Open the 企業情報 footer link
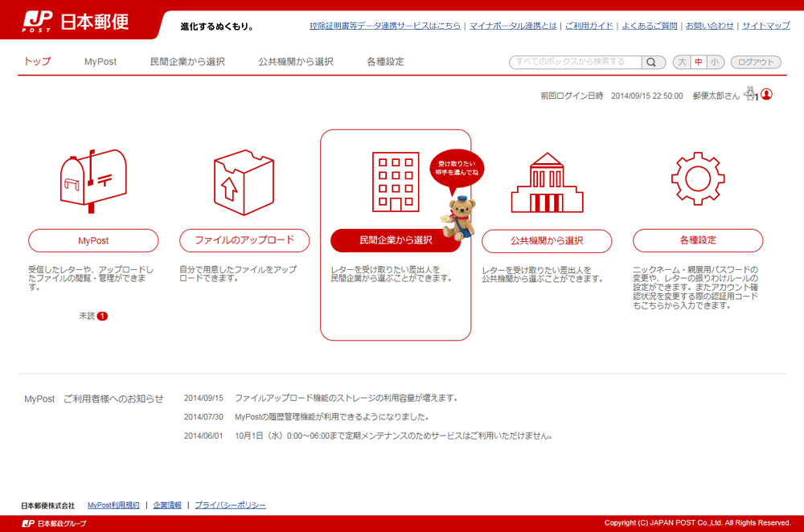This screenshot has height=532, width=804. coord(167,505)
